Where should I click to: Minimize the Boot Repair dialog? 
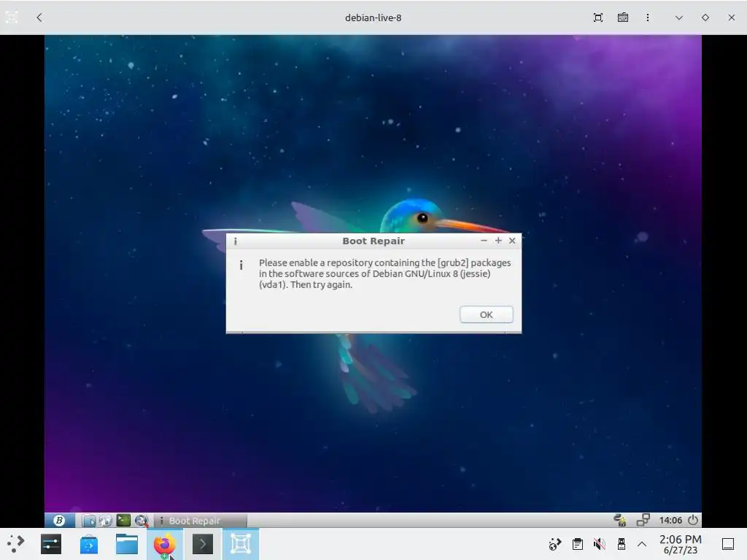484,241
